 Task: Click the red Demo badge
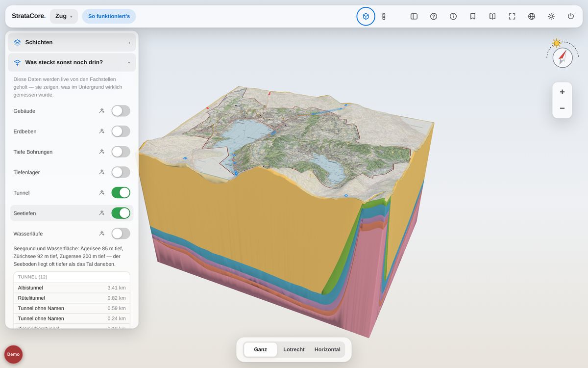pos(13,354)
